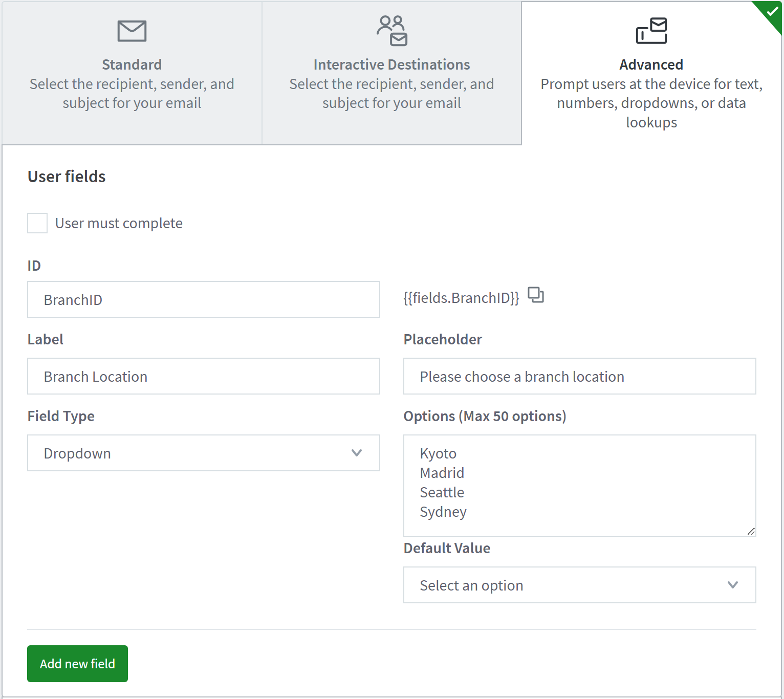
Task: Open the Advanced tab
Action: tap(651, 74)
